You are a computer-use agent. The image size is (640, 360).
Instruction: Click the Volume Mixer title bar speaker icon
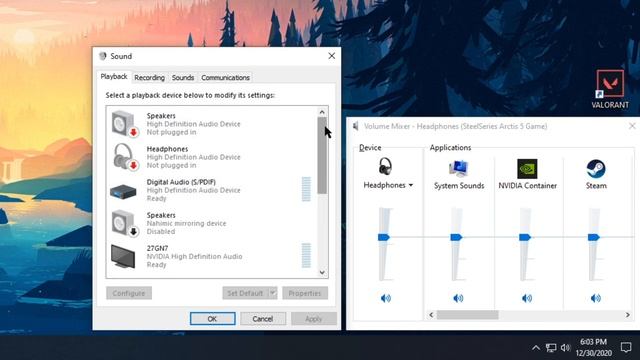click(x=356, y=126)
